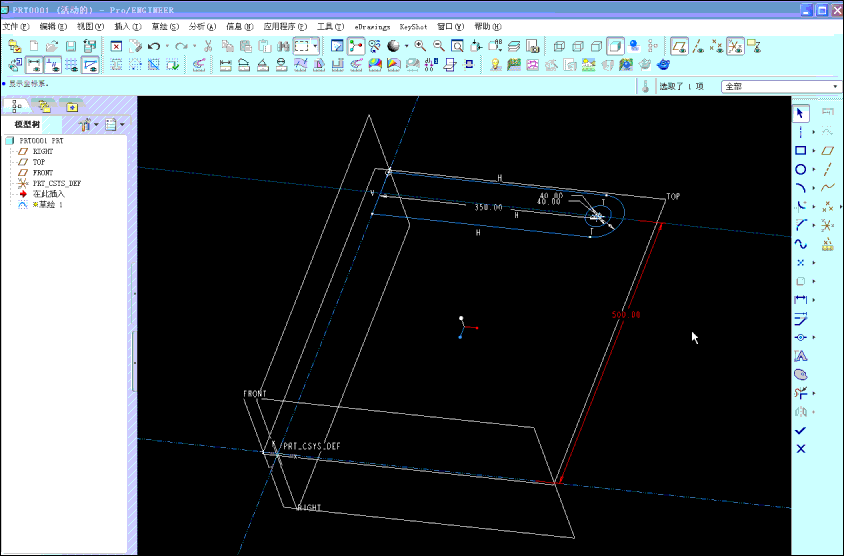Expand the line tool flyout arrow
Viewport: 844px width, 556px height.
click(x=814, y=132)
